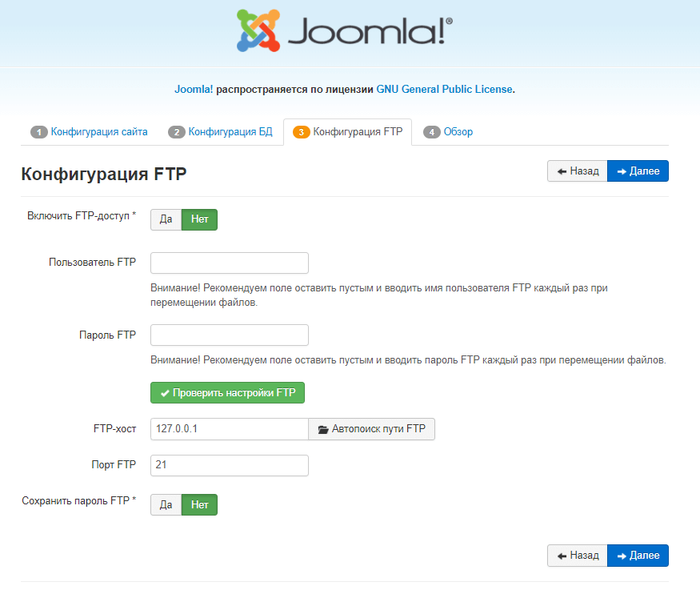Set Сохранить пароль FTP to Нет
Viewport: 700px width, 610px height.
click(199, 505)
